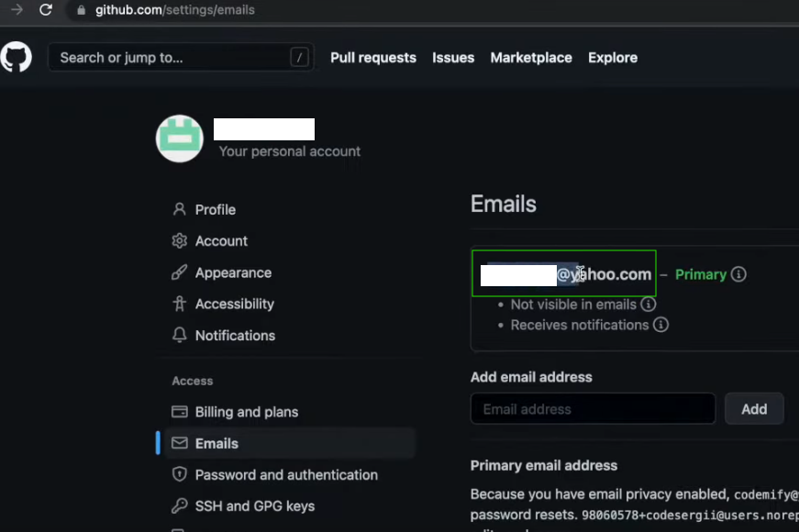This screenshot has height=532, width=799.
Task: Reload the page with the refresh icon
Action: pos(46,10)
